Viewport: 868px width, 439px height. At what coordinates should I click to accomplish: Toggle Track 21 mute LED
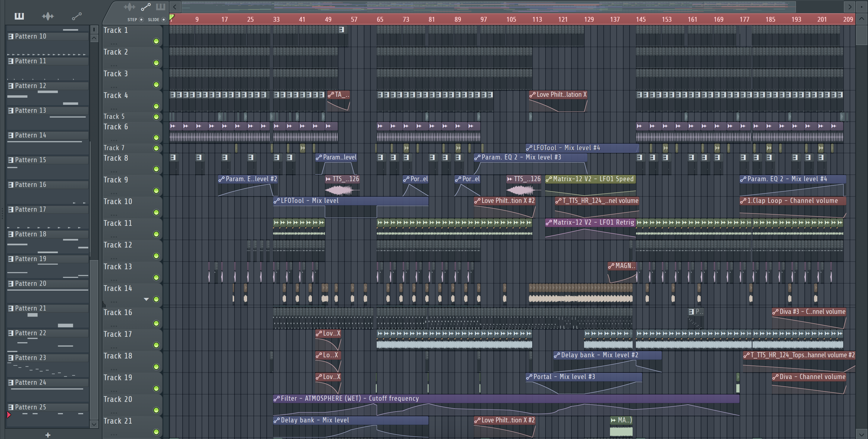156,431
